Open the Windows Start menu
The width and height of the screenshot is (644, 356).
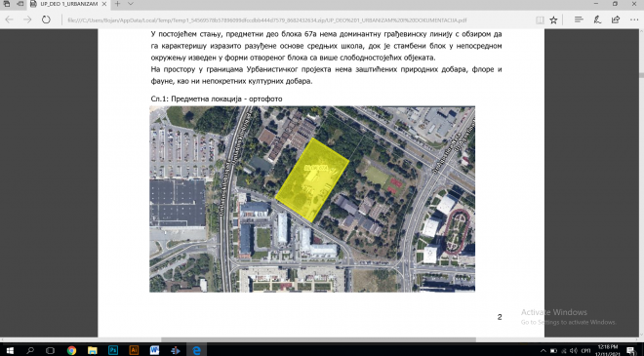(10, 350)
